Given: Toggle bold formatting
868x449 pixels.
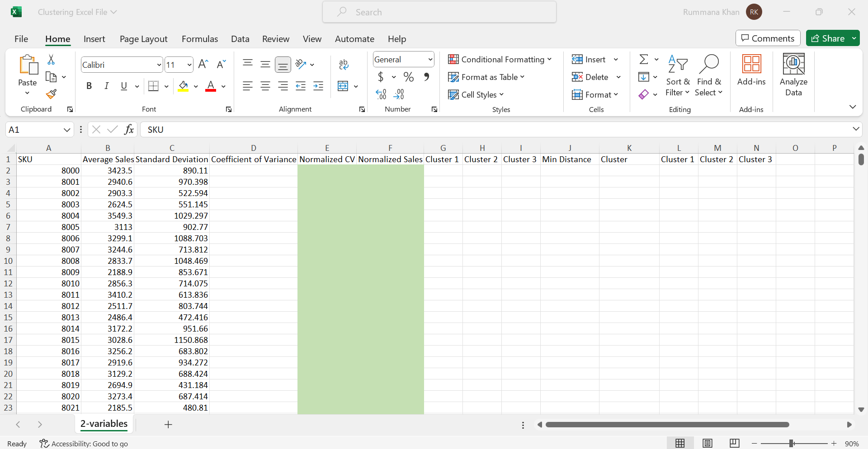Looking at the screenshot, I should pyautogui.click(x=89, y=86).
